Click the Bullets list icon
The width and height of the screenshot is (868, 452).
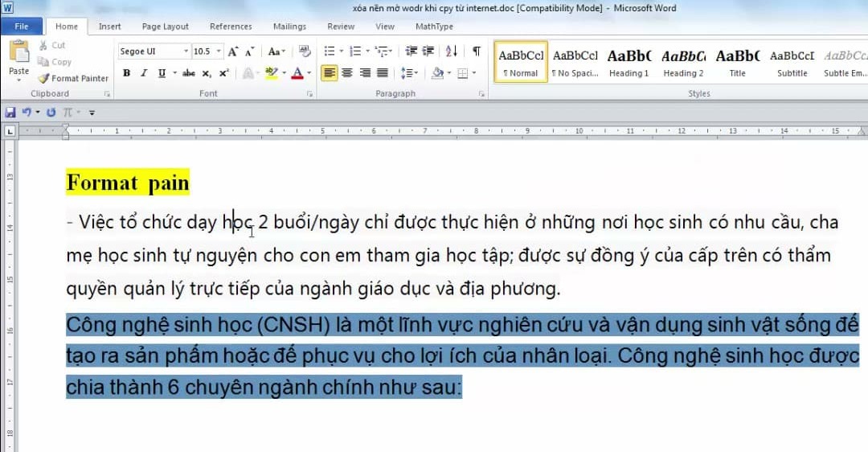330,51
